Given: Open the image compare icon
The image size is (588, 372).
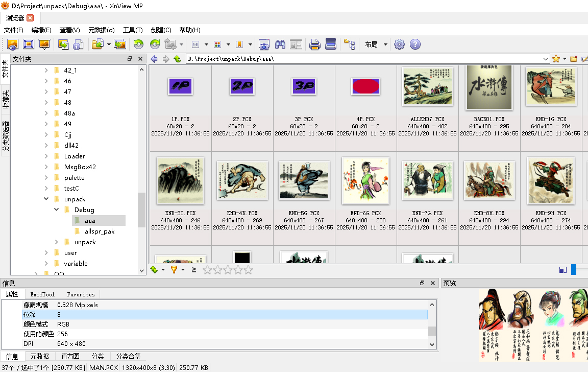Looking at the screenshot, I should [x=296, y=44].
